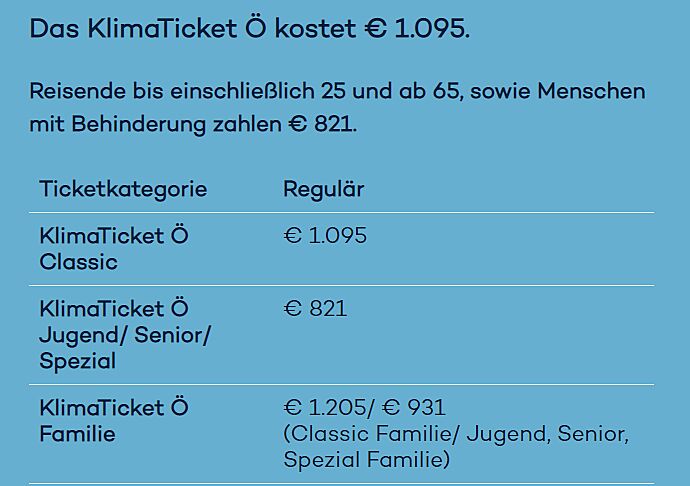The image size is (690, 486).
Task: Click the € 821 price in the table
Action: tap(315, 309)
